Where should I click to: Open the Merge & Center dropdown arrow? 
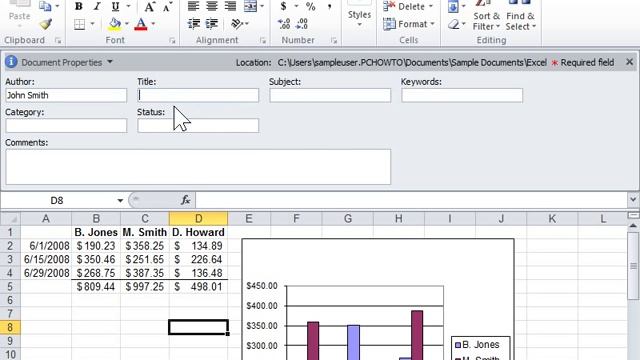tap(262, 6)
